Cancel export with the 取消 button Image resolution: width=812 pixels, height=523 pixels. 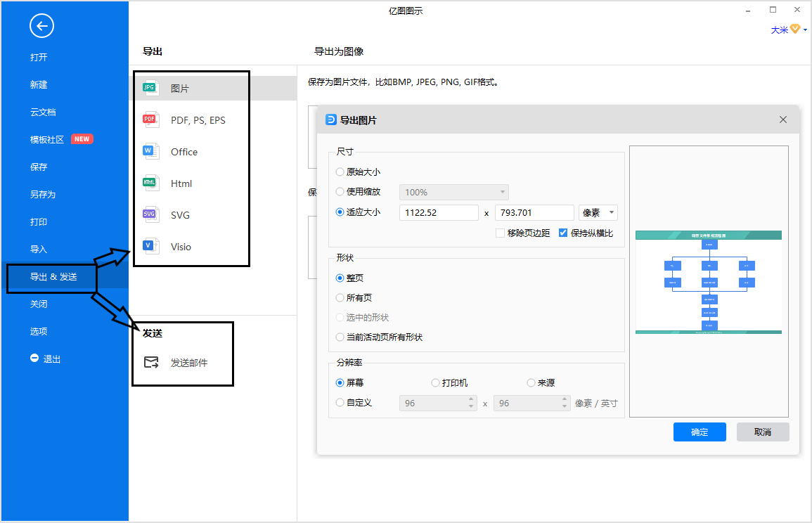tap(763, 432)
